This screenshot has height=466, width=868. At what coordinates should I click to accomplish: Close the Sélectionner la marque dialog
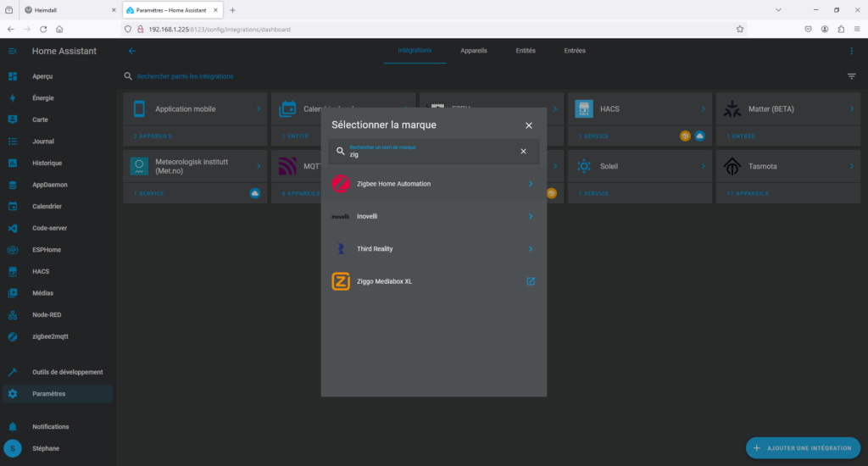pos(529,125)
